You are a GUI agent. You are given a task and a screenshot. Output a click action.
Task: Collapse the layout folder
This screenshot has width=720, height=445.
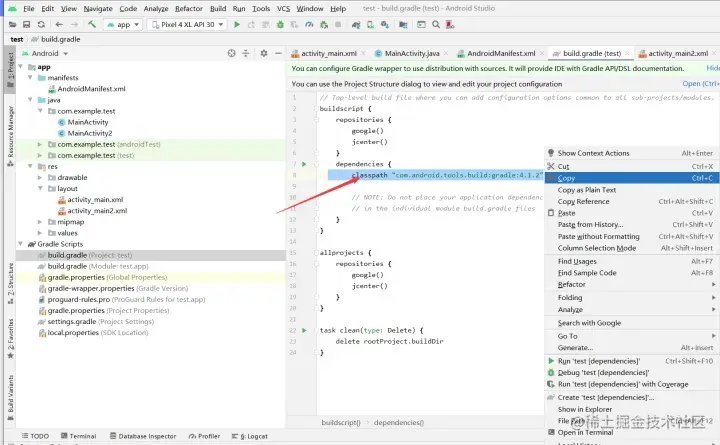(x=40, y=188)
